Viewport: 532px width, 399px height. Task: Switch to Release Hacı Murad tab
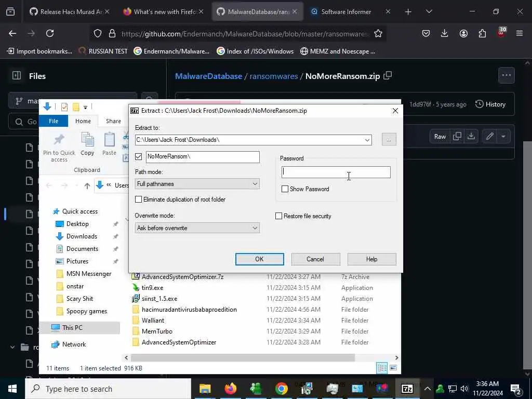click(x=71, y=12)
